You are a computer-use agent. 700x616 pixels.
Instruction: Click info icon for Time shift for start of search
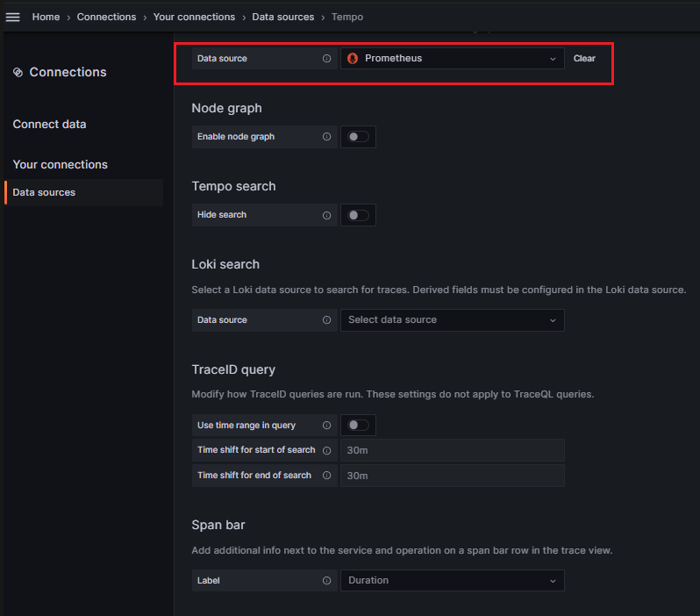click(x=326, y=450)
